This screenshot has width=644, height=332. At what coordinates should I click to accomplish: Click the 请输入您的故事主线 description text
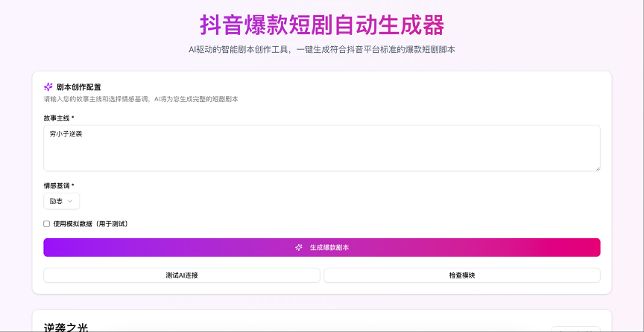click(x=141, y=99)
